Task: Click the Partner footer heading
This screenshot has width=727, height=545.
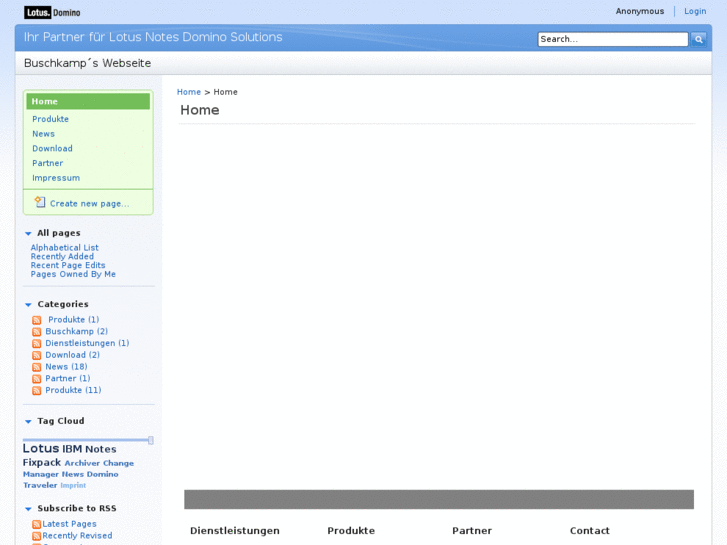Action: (x=472, y=531)
